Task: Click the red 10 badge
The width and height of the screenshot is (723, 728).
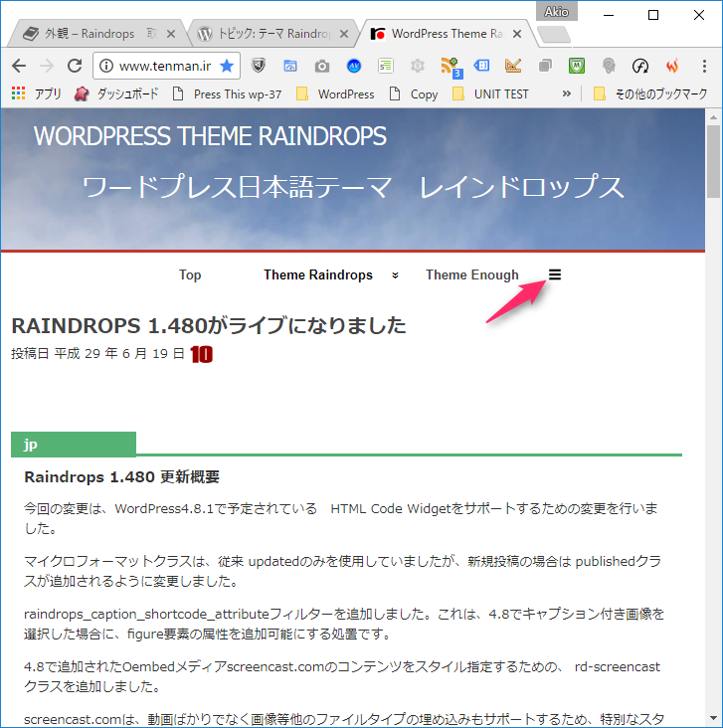Action: coord(202,354)
